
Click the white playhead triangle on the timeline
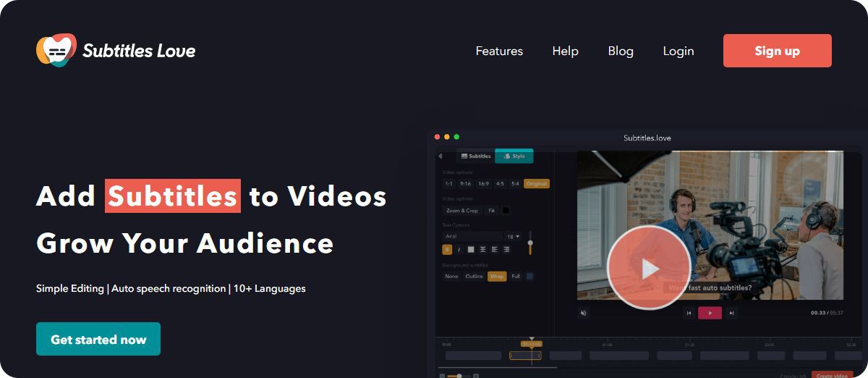532,338
